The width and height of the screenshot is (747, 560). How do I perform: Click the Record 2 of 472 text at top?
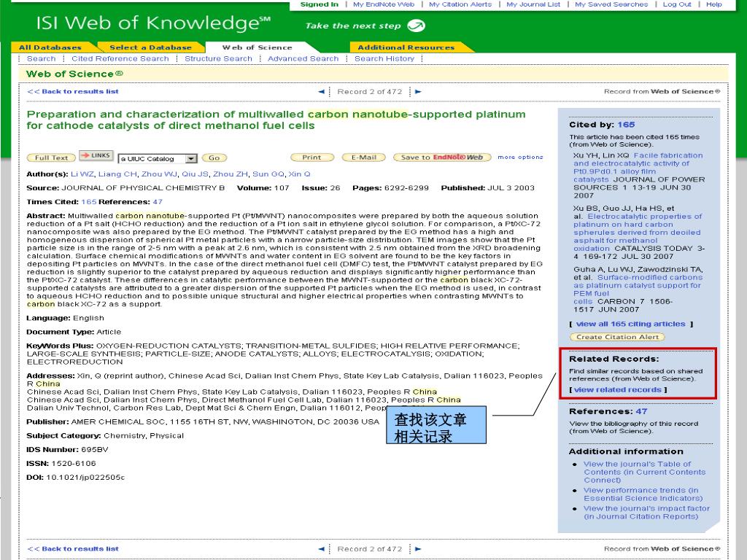tap(370, 91)
